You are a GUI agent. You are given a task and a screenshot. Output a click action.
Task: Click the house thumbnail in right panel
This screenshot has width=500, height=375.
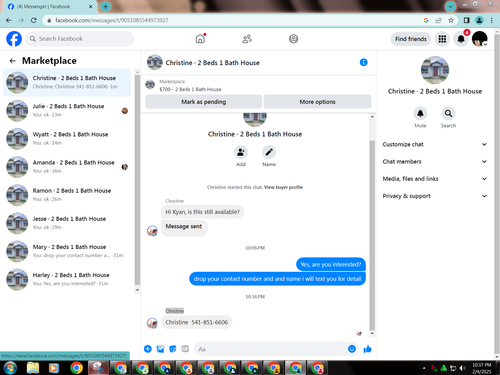[x=435, y=70]
